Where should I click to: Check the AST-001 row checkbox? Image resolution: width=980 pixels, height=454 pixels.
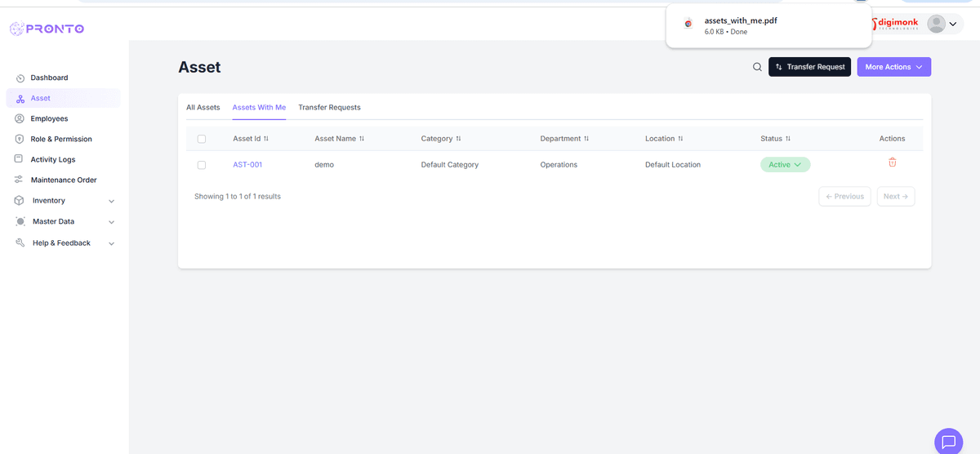202,165
